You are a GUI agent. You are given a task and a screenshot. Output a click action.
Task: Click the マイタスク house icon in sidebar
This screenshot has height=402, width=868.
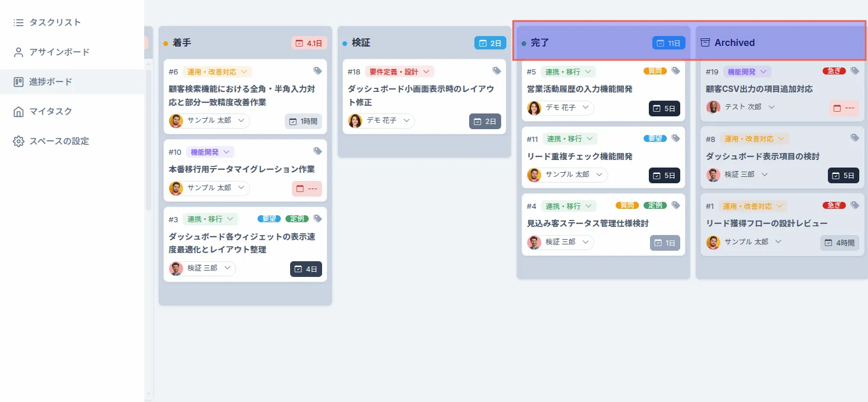tap(19, 111)
